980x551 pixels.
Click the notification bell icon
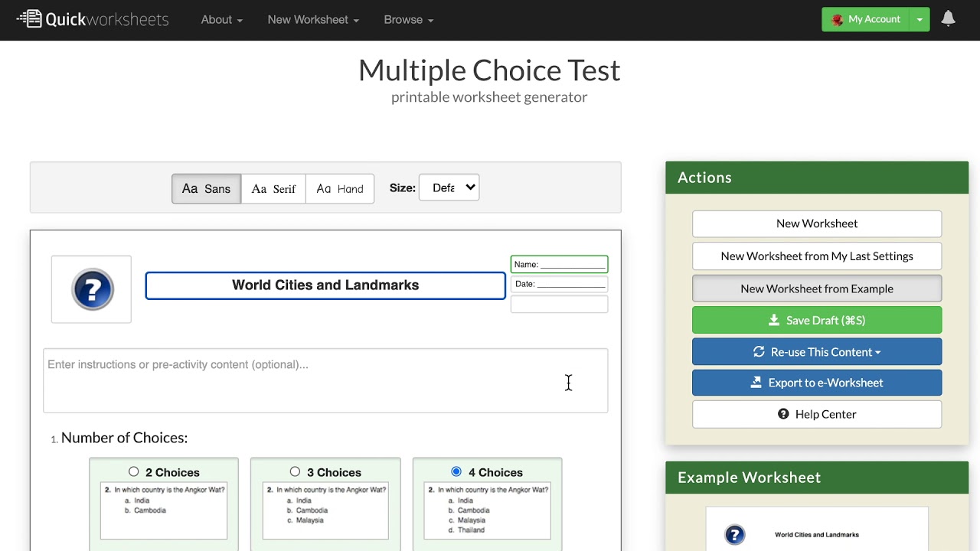(948, 19)
